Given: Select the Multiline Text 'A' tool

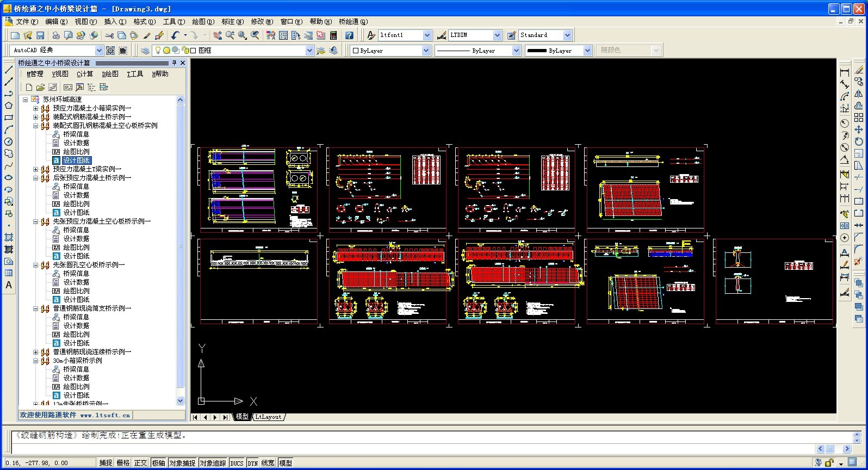Looking at the screenshot, I should click(9, 285).
